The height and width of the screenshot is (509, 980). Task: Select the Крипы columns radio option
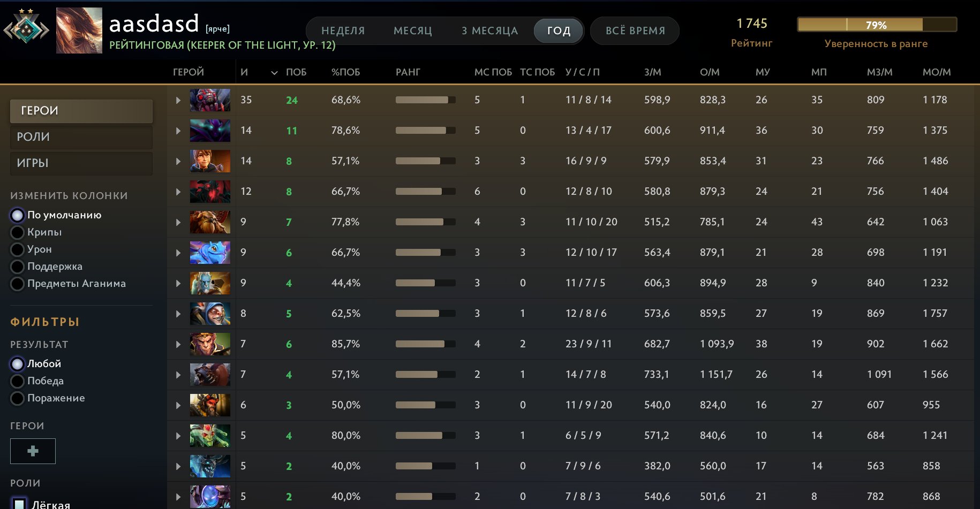18,232
